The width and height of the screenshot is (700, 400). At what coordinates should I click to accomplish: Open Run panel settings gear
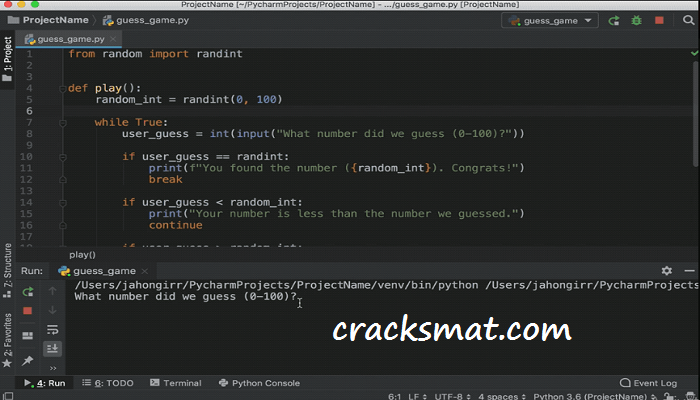(667, 271)
